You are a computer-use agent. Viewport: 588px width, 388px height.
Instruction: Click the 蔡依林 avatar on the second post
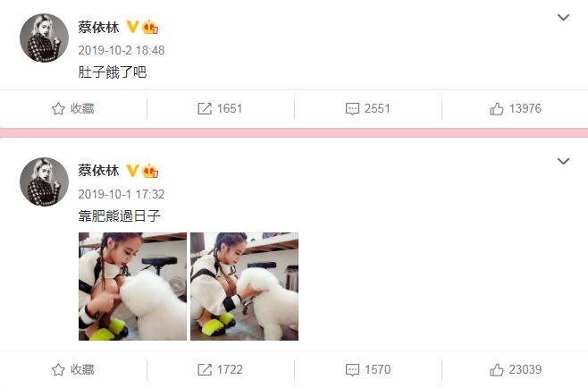[x=45, y=181]
